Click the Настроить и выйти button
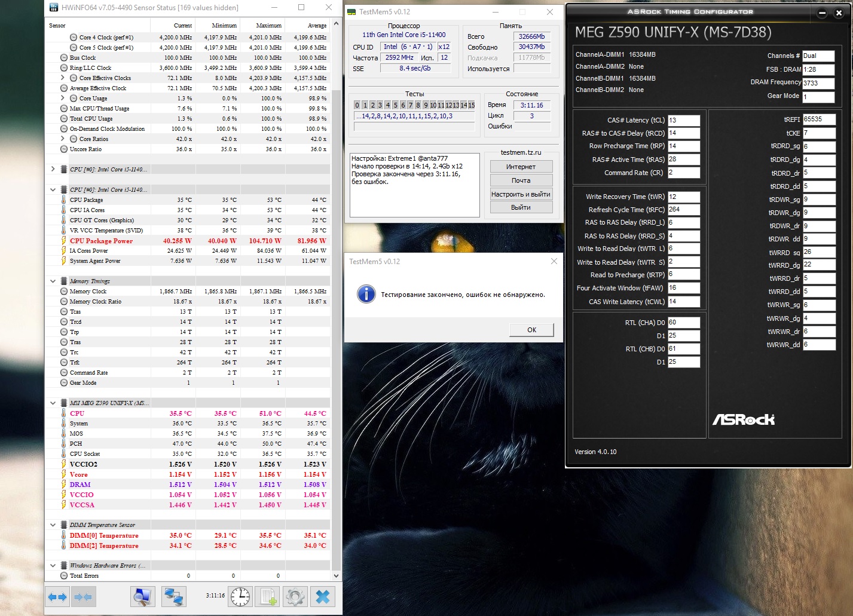Screen dimensions: 853x616 coord(521,194)
